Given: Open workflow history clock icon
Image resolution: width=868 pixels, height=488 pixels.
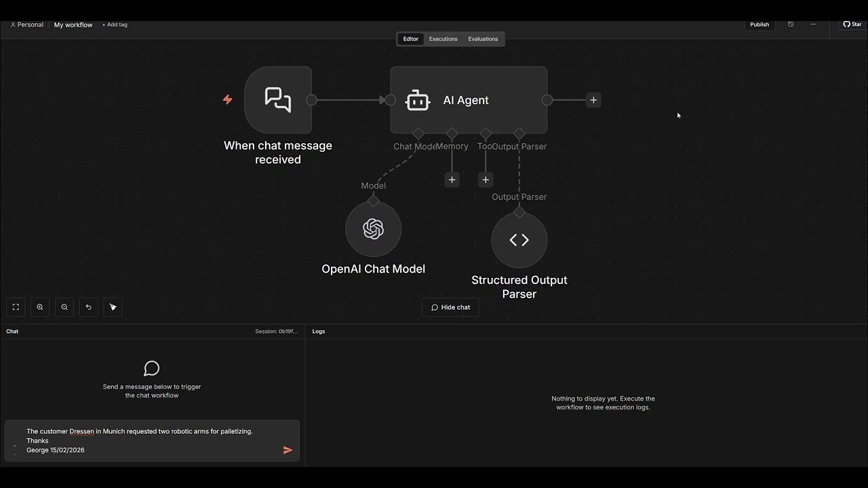Looking at the screenshot, I should click(x=791, y=24).
